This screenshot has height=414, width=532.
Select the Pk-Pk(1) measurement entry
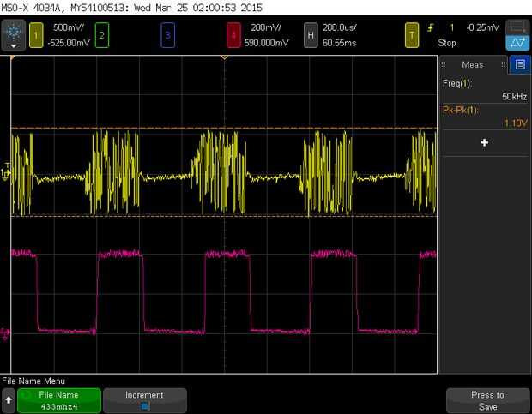point(485,117)
